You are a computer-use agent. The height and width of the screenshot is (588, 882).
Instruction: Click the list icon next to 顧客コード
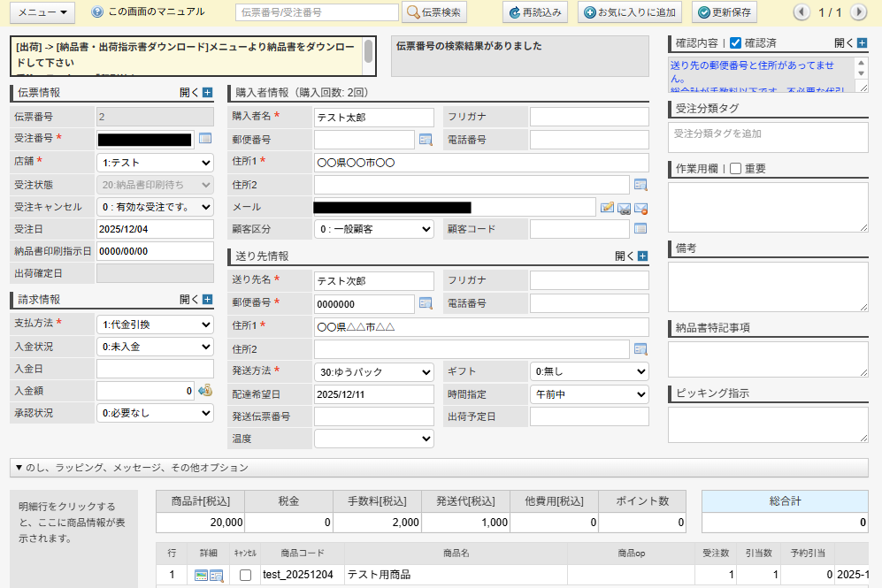640,229
